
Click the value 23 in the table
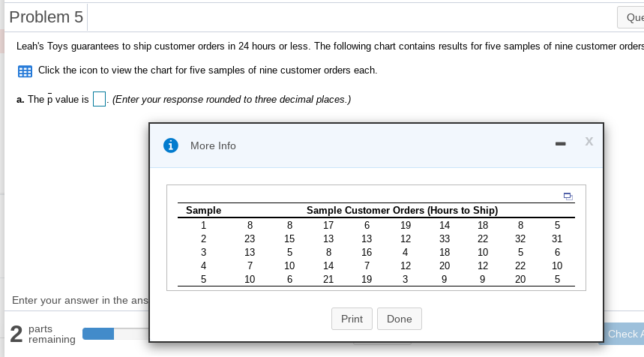250,238
